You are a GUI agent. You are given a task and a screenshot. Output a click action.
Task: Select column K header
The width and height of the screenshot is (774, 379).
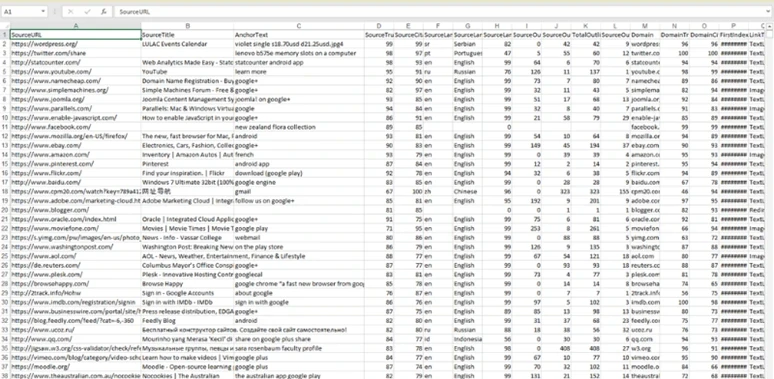pos(585,26)
